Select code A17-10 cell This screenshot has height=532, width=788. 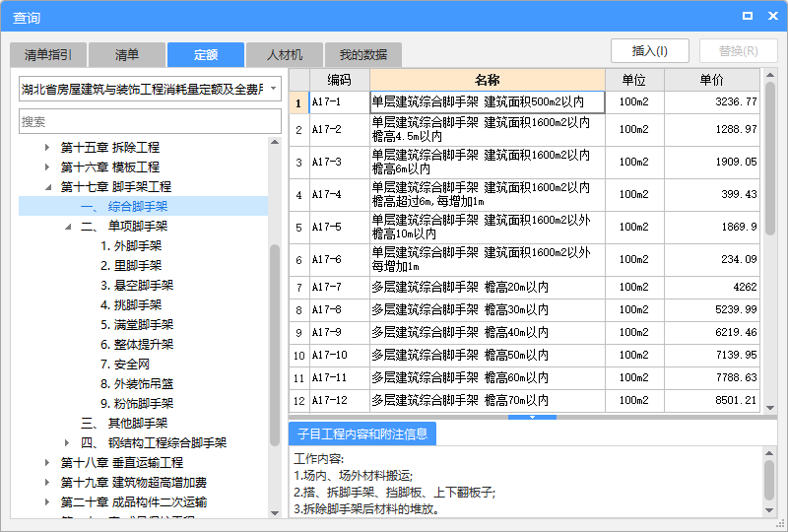point(339,355)
